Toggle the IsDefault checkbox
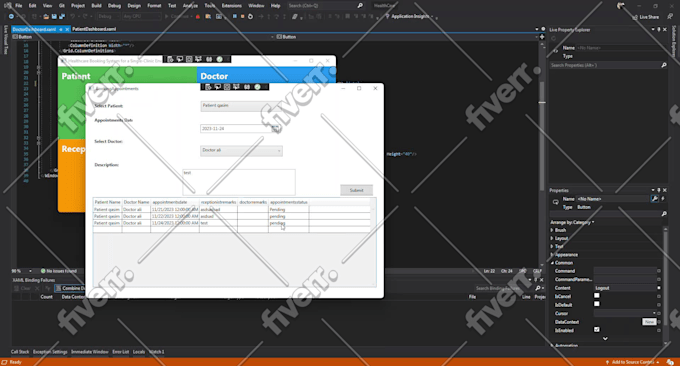The image size is (680, 366). (x=597, y=304)
